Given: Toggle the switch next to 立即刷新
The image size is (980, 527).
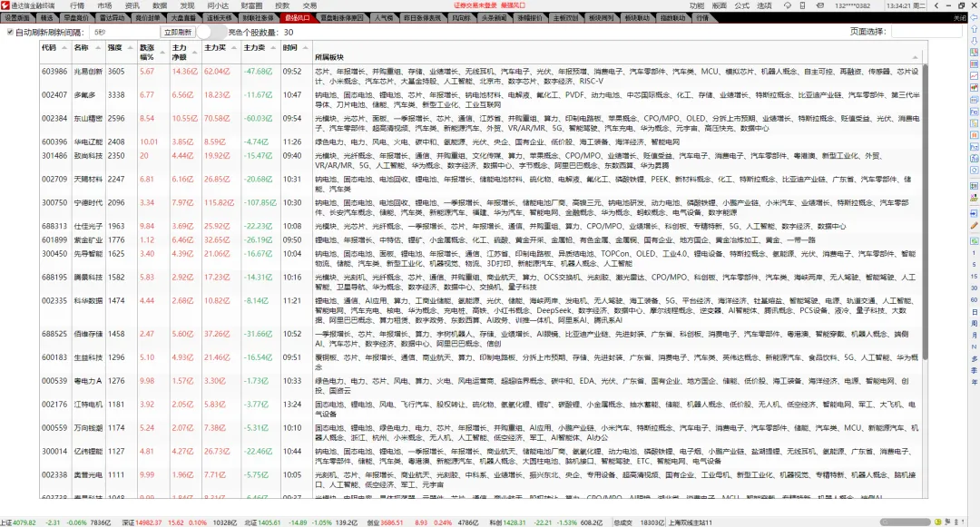Looking at the screenshot, I should pyautogui.click(x=211, y=32).
